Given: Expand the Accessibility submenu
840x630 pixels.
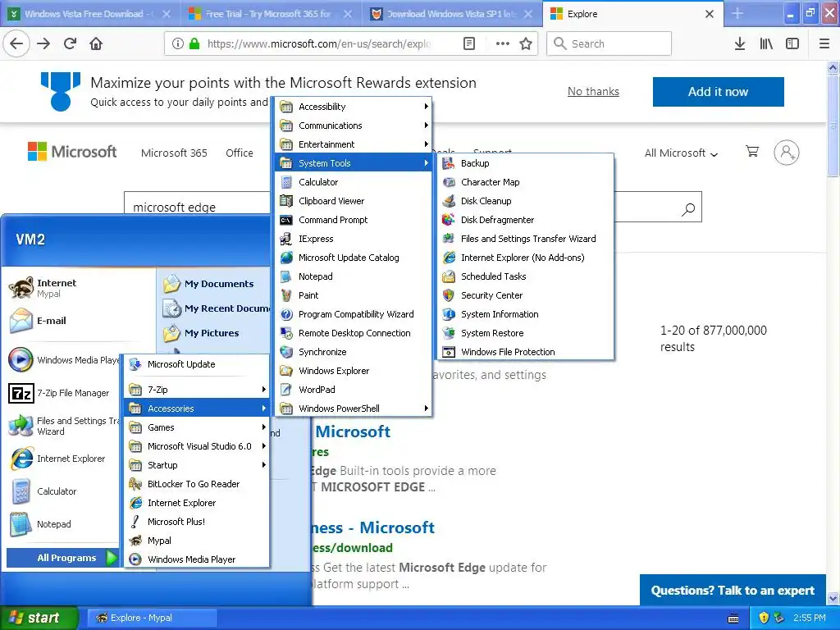Looking at the screenshot, I should [354, 107].
